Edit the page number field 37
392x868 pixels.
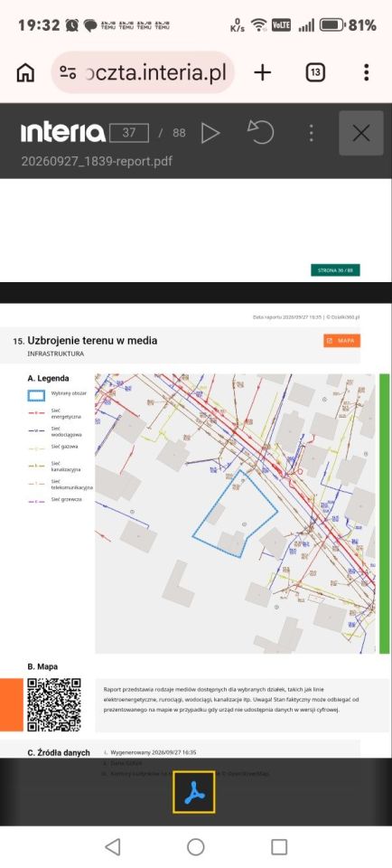129,133
